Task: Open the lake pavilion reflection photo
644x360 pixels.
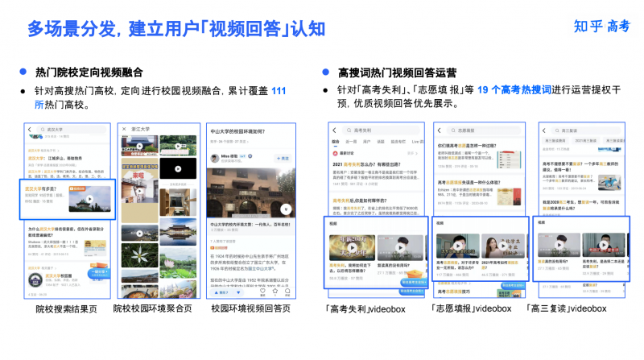Action: pyautogui.click(x=178, y=232)
